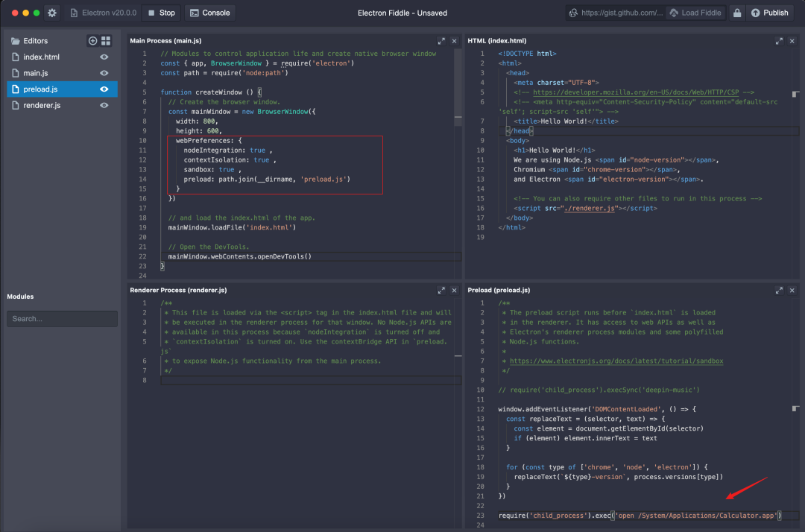Click the contextIsolation: true line in main.js
The width and height of the screenshot is (805, 532).
[230, 160]
